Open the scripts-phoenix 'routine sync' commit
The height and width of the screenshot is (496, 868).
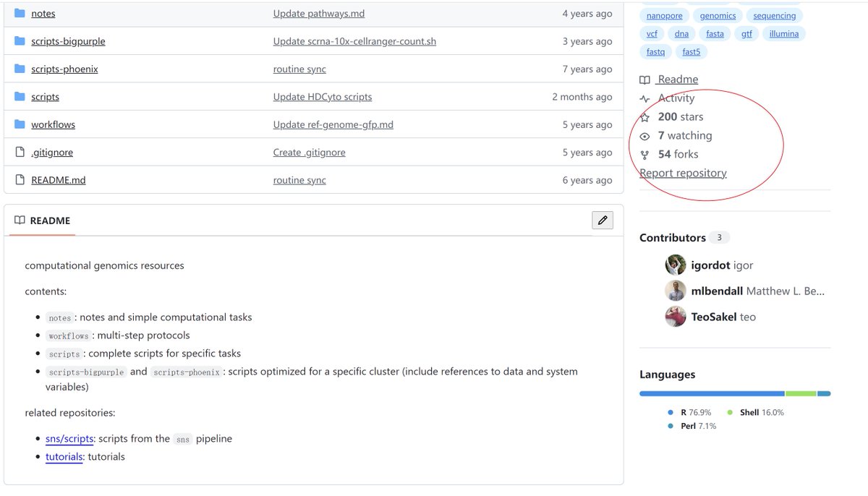(299, 69)
